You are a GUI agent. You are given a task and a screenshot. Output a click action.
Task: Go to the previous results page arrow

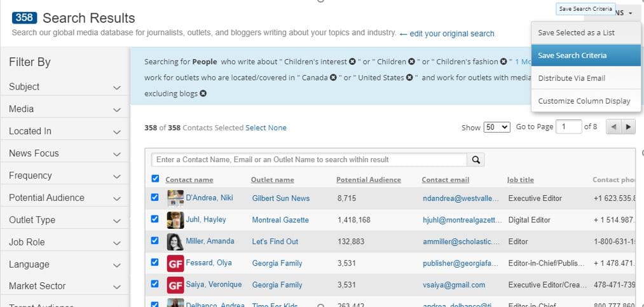pos(613,127)
